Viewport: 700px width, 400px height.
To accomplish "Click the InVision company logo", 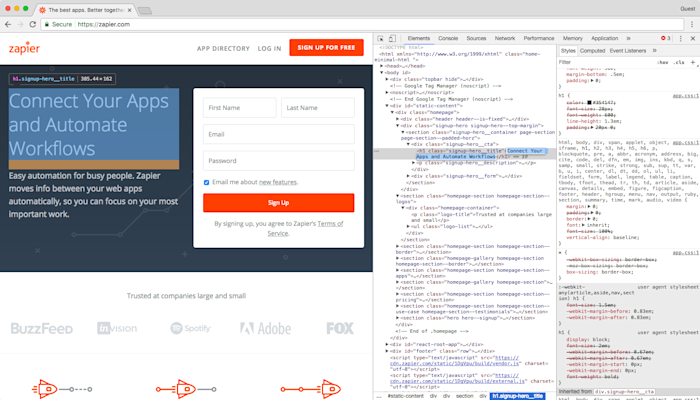I will (x=116, y=328).
